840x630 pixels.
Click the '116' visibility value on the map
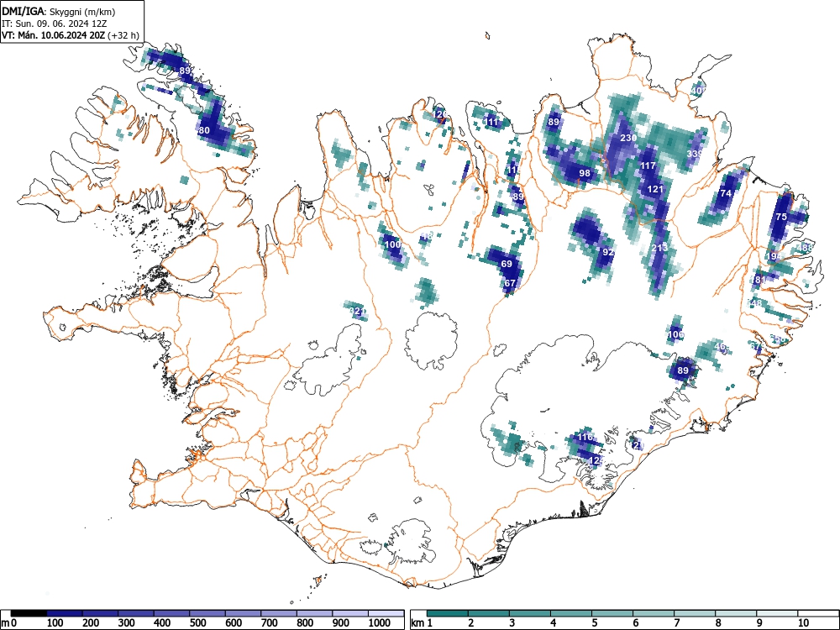coord(585,437)
